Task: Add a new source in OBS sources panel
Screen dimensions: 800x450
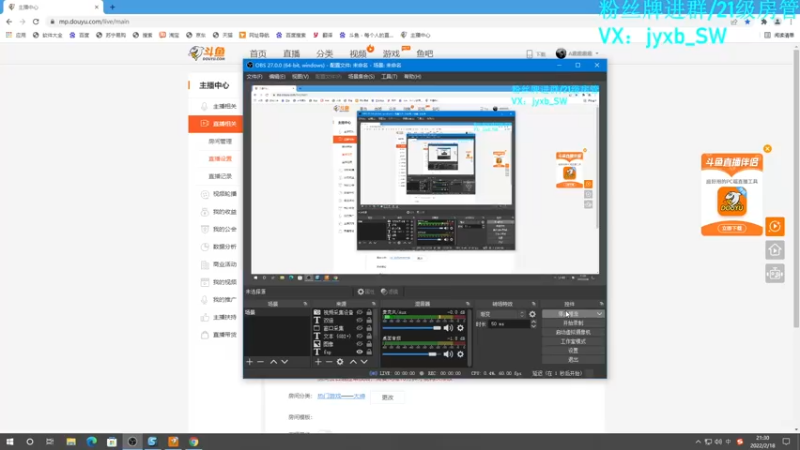Action: [x=318, y=362]
